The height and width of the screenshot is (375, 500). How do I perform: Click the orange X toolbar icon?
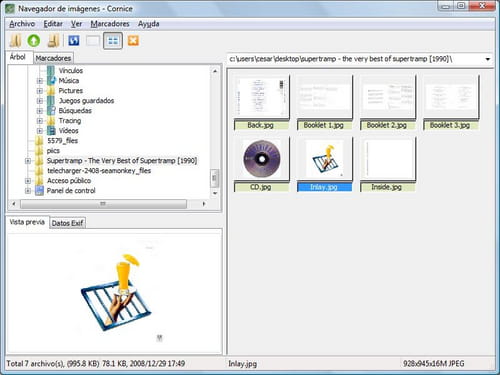click(x=133, y=41)
